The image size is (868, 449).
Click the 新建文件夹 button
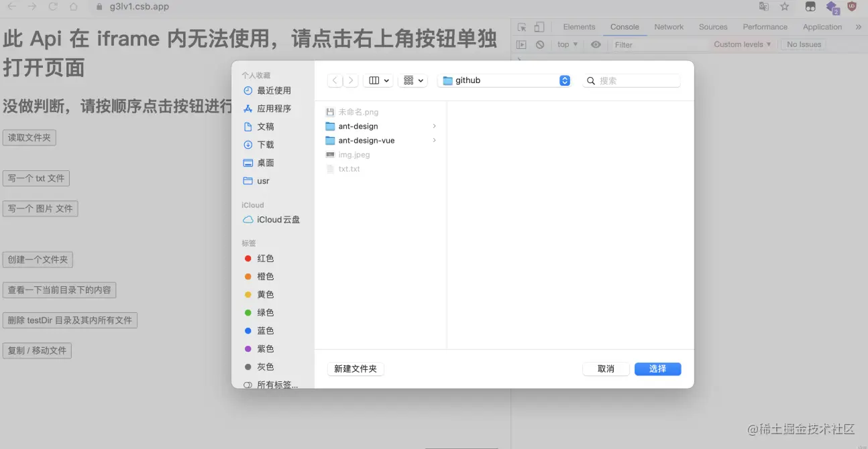356,369
